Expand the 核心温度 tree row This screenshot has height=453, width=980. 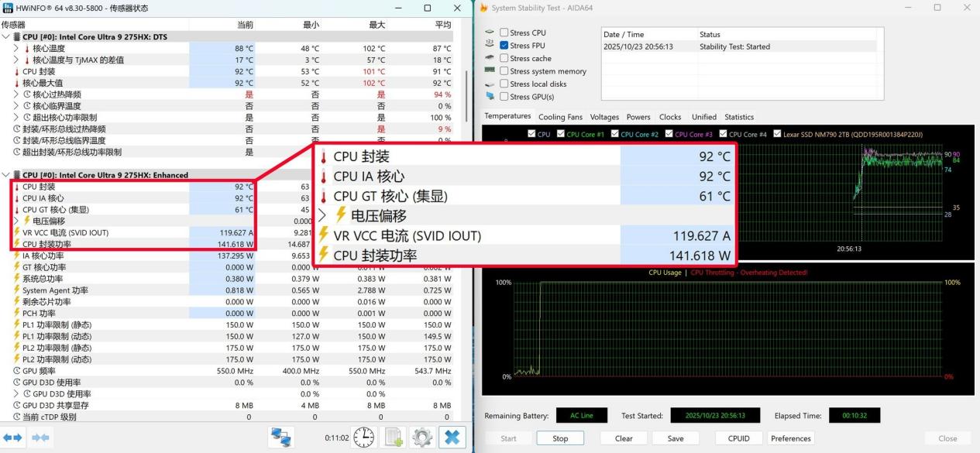(x=16, y=48)
